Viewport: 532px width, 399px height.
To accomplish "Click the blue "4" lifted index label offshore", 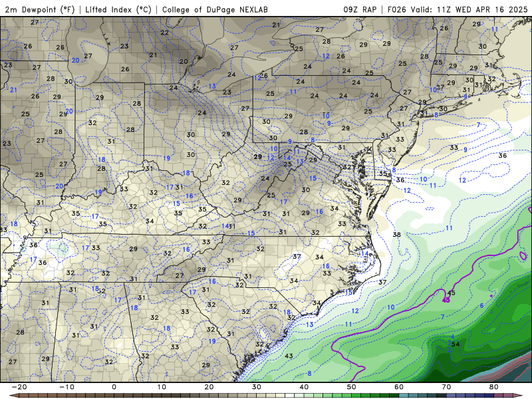I will click(x=452, y=336).
